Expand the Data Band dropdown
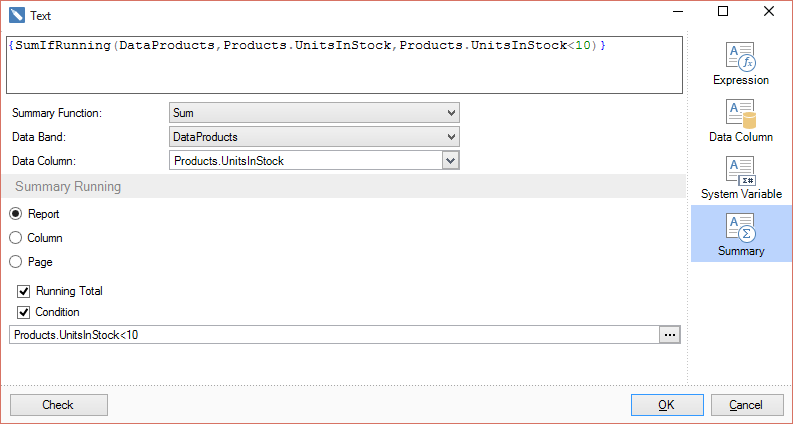This screenshot has height=424, width=793. pyautogui.click(x=314, y=137)
